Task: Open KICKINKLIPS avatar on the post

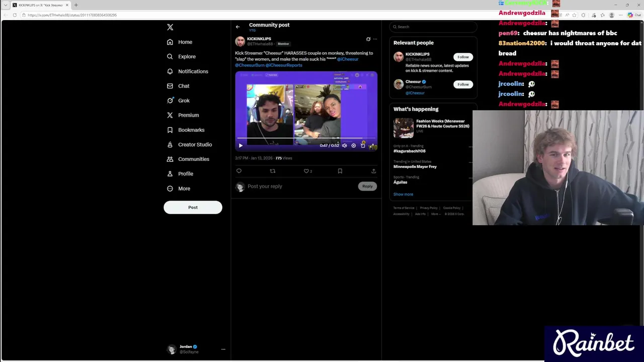Action: [240, 41]
